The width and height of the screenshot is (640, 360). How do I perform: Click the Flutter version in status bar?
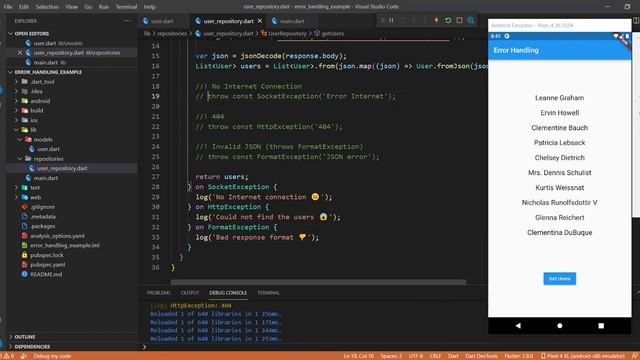pyautogui.click(x=518, y=356)
